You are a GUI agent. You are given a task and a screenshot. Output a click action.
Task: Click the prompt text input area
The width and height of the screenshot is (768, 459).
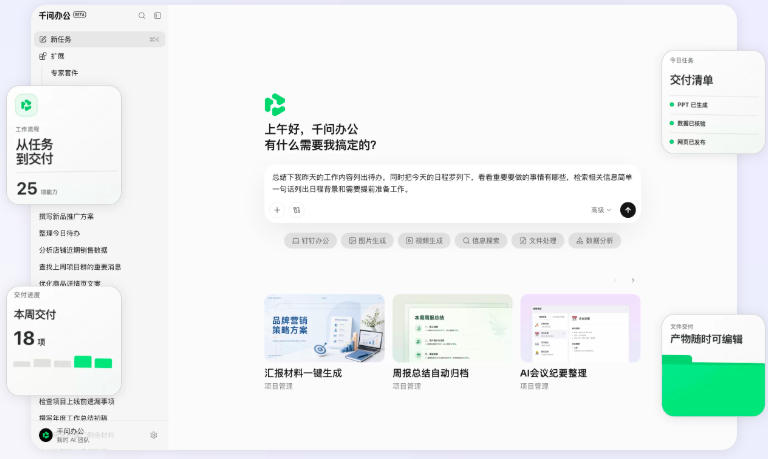pos(452,183)
